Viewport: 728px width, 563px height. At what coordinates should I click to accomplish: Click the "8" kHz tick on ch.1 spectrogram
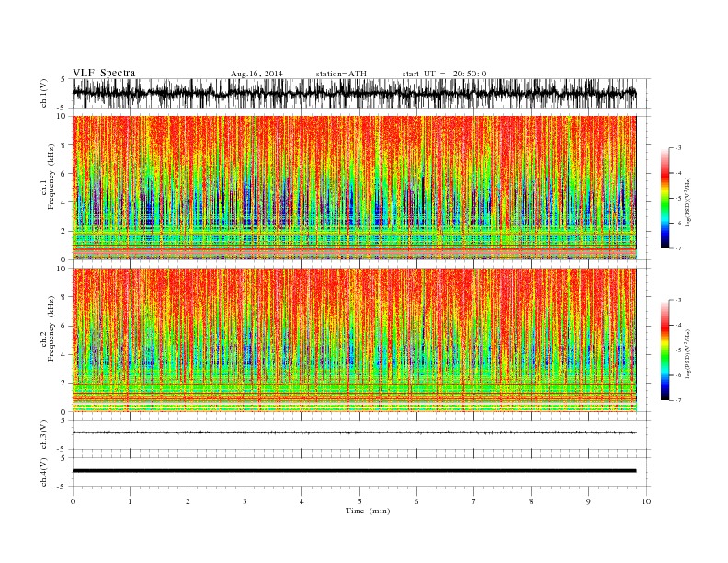tap(64, 145)
